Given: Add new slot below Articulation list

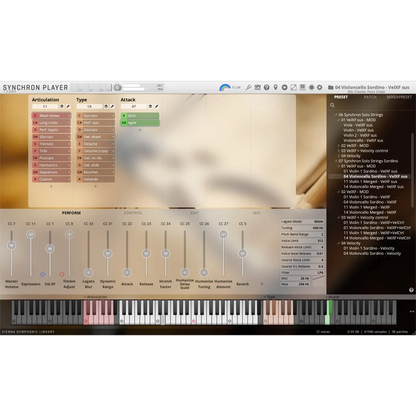Looking at the screenshot, I should tap(51, 186).
